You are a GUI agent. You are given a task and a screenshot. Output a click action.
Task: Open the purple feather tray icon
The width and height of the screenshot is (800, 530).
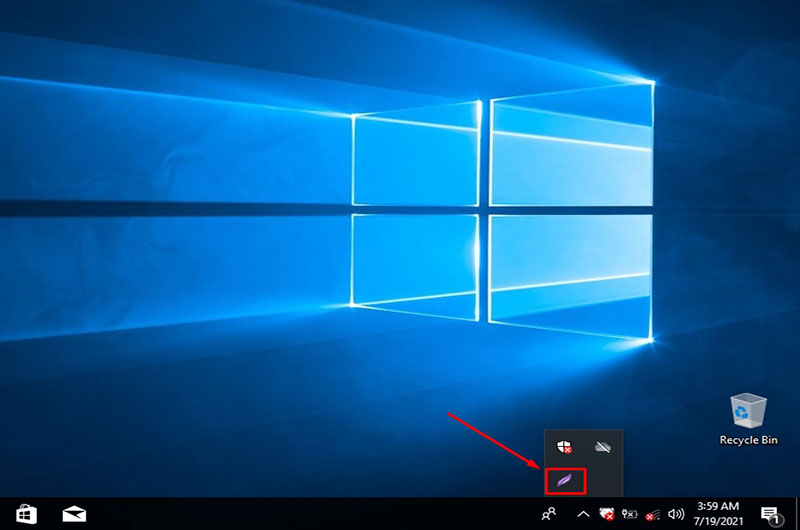coord(564,481)
